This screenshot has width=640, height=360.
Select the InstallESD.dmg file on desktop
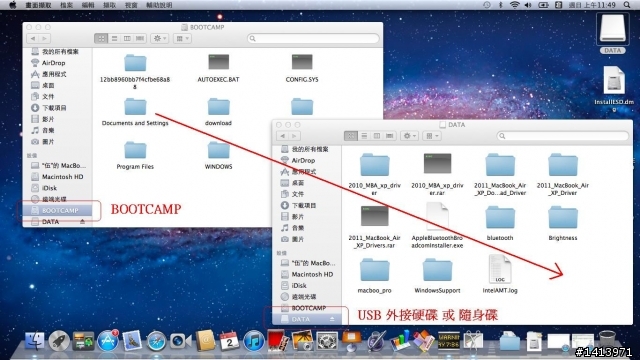(614, 88)
